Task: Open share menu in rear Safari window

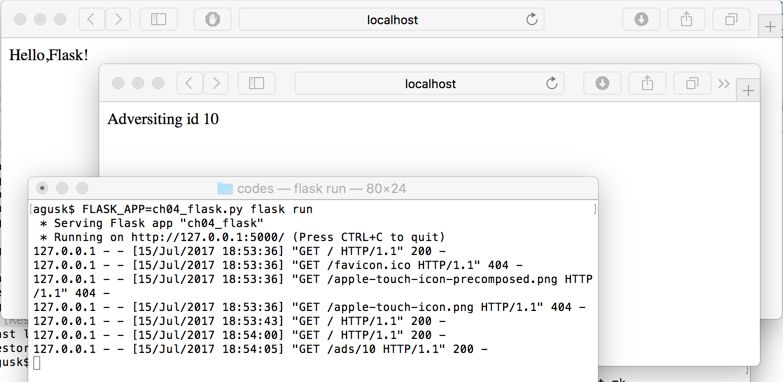Action: click(687, 19)
